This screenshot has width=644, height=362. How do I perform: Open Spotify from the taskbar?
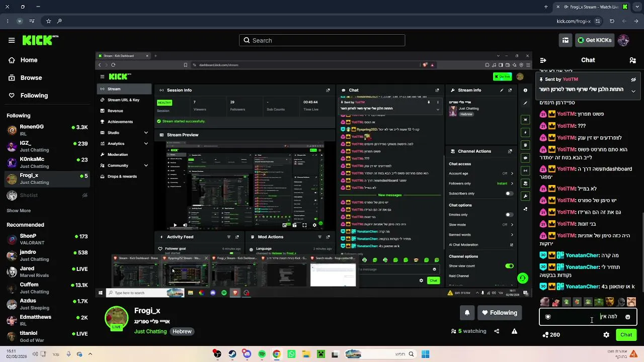click(x=262, y=354)
